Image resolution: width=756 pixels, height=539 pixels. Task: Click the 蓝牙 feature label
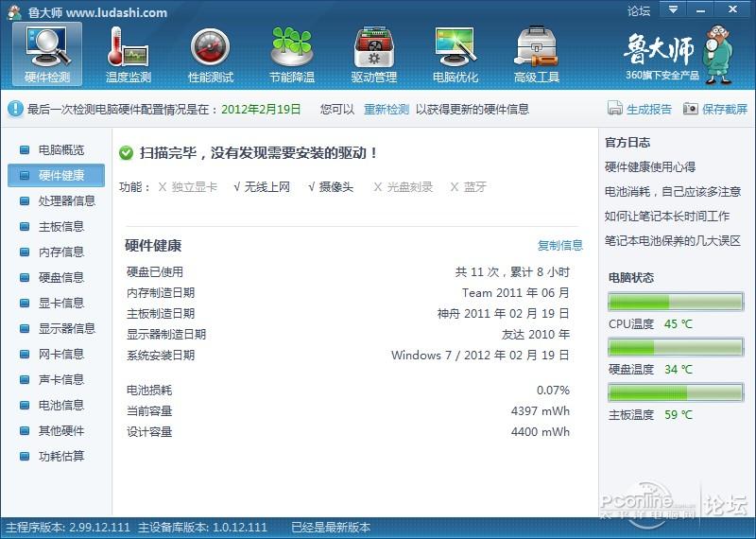pos(475,187)
